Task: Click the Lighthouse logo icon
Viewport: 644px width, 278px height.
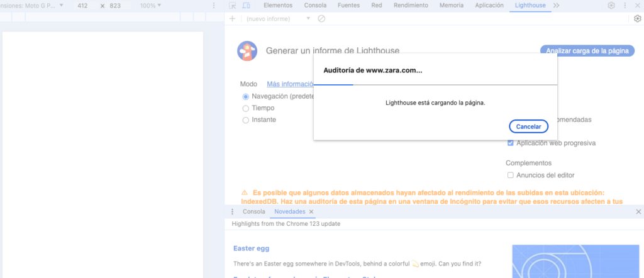Action: (247, 51)
